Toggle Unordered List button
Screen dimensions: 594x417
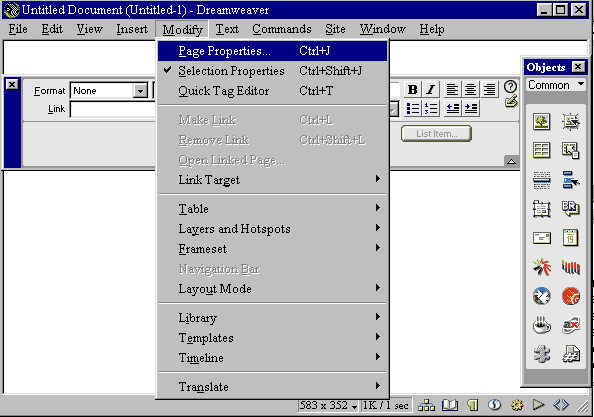(x=413, y=109)
